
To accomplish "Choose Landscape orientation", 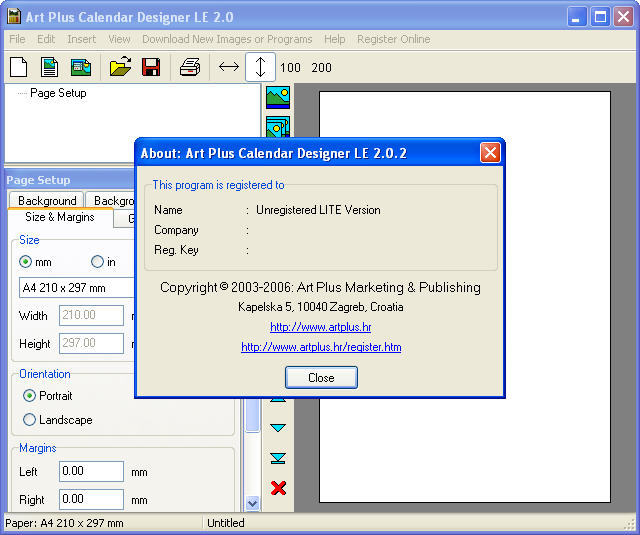I will tap(29, 420).
